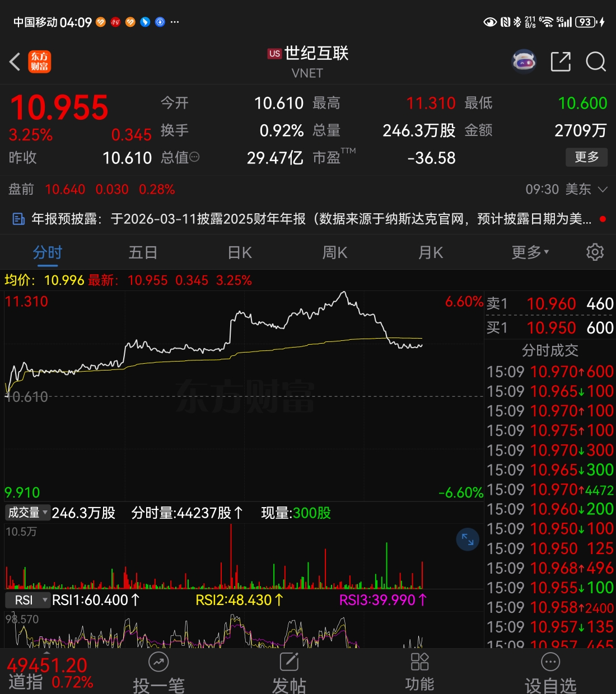Tap the 分时量:44237股 value
Screen dimensions: 616x694
[187, 513]
